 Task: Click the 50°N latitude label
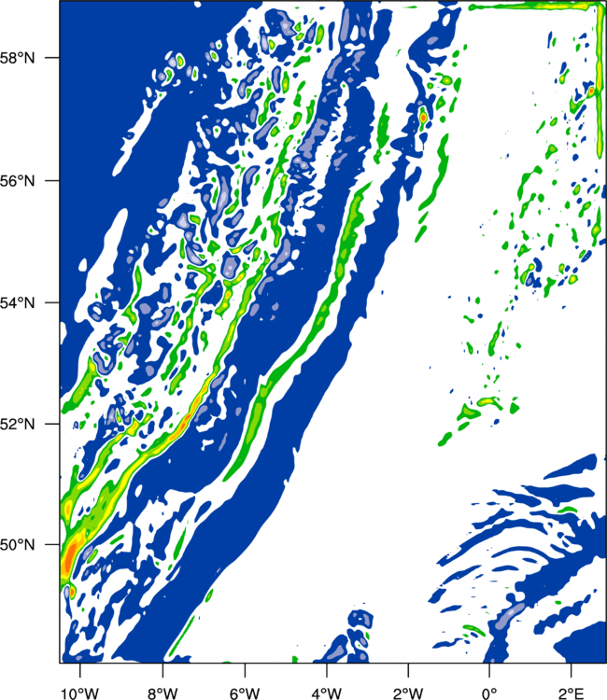click(18, 545)
